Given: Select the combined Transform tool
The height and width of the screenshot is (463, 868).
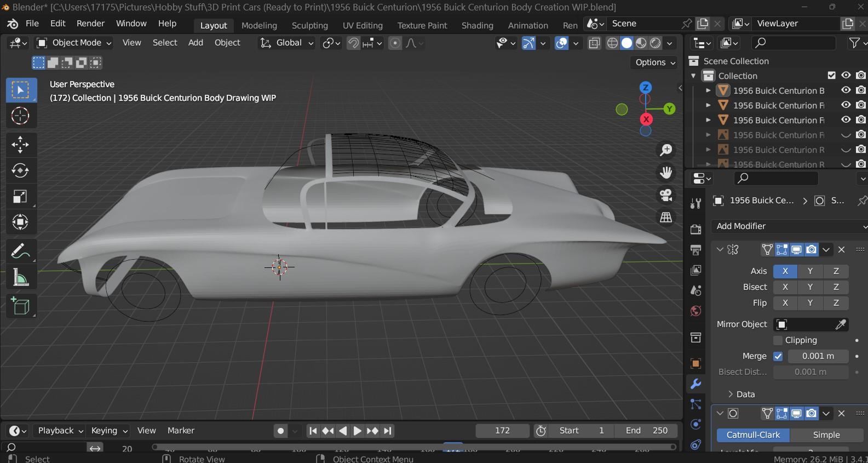Looking at the screenshot, I should point(20,222).
